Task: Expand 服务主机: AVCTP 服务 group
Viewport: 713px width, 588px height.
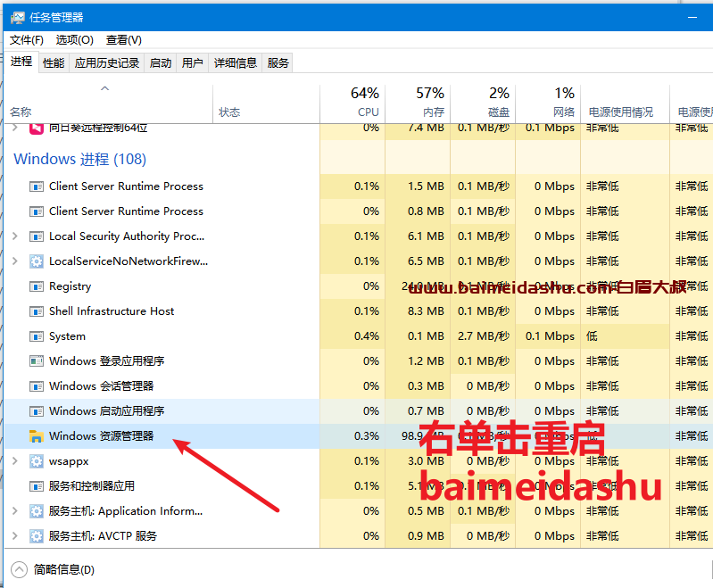Action: click(15, 535)
